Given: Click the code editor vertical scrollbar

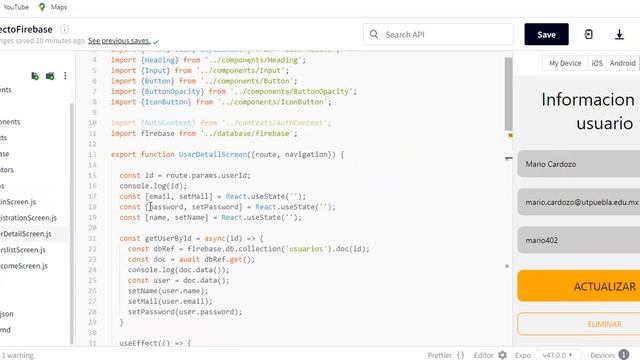Looking at the screenshot, I should (x=508, y=94).
